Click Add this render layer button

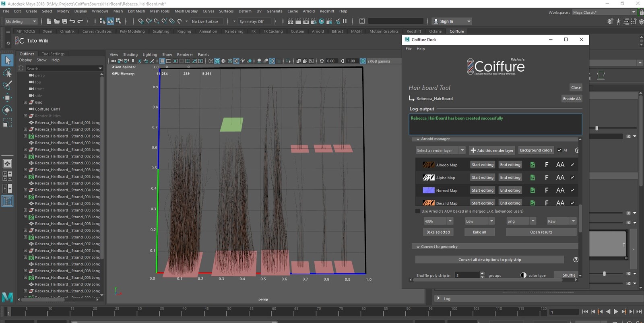point(491,150)
